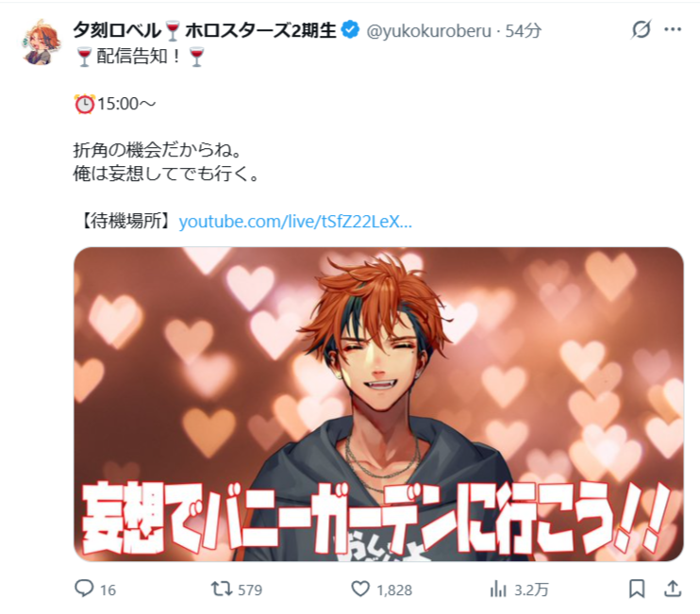Open the three-dot more options menu
Viewport: 700px width, 614px height.
(x=673, y=29)
